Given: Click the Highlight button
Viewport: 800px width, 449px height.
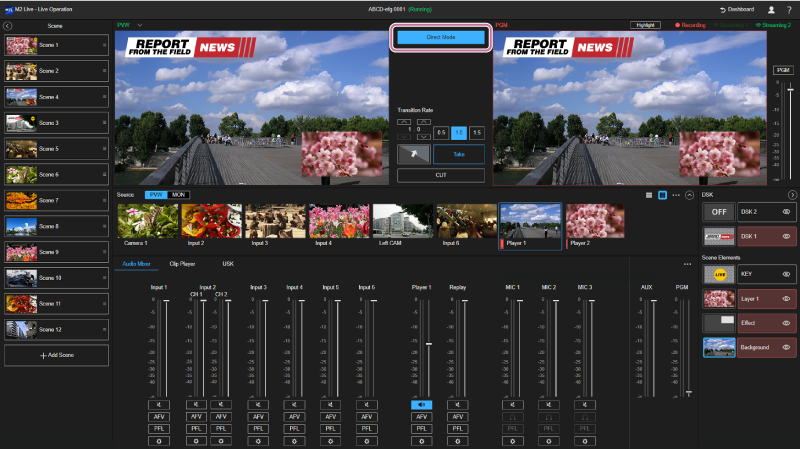Looking at the screenshot, I should coord(645,26).
